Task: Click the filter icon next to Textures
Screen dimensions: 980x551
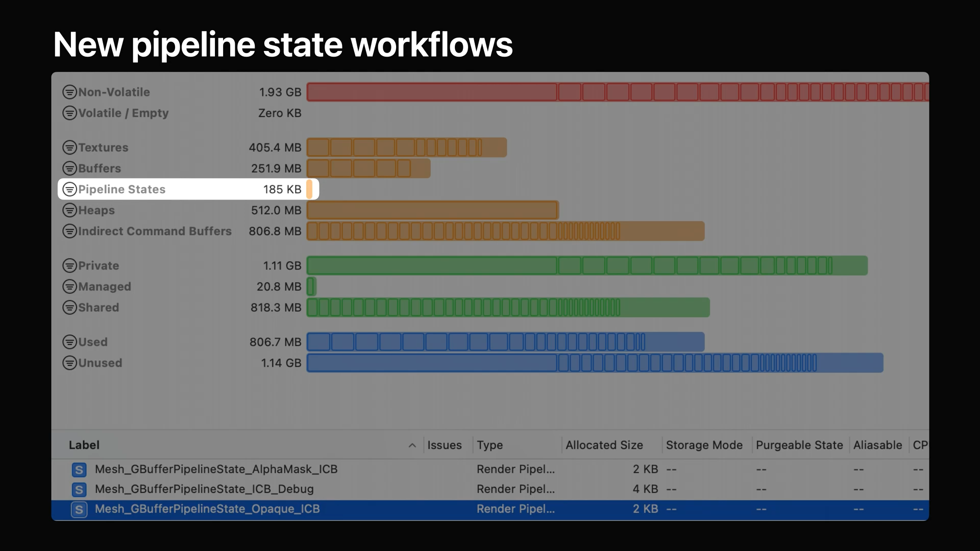Action: click(69, 147)
